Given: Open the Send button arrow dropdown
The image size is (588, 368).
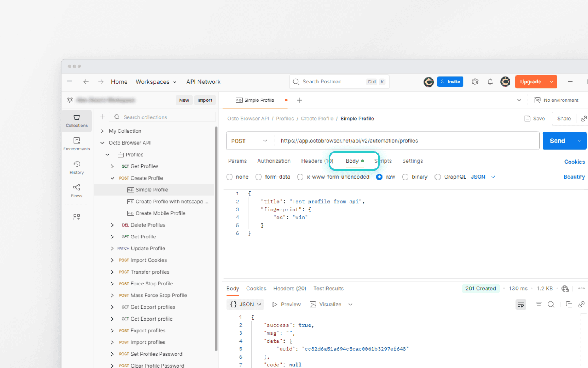Looking at the screenshot, I should (579, 141).
